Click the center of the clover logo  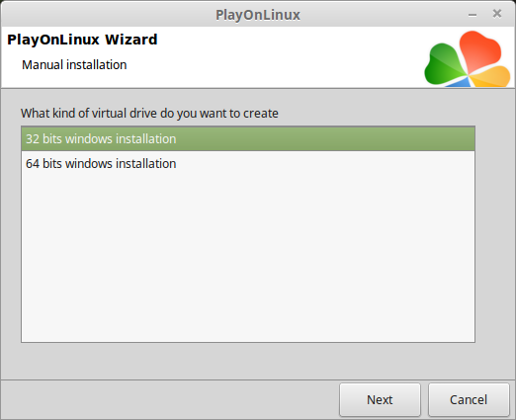point(468,74)
